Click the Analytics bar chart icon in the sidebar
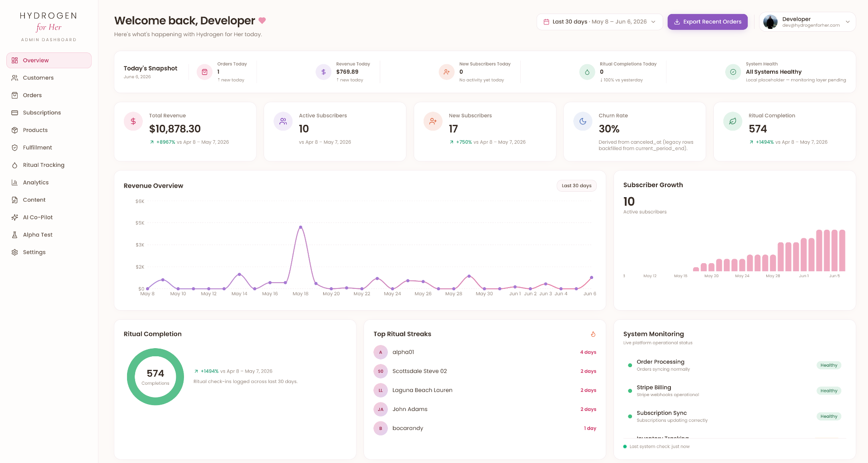 tap(14, 183)
